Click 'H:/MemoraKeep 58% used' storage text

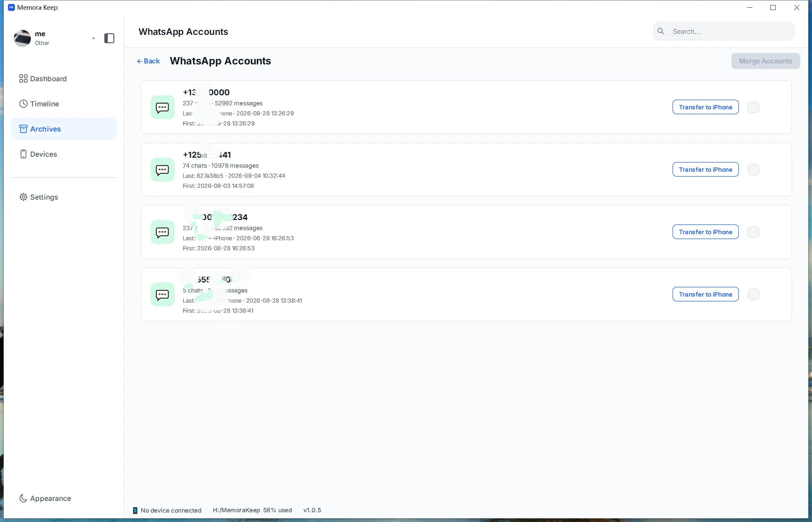pos(252,510)
